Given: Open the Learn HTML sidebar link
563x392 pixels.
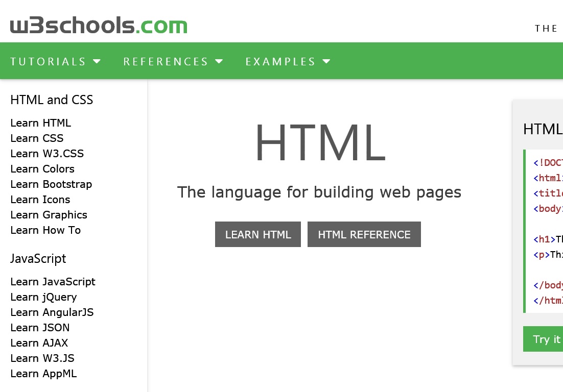Looking at the screenshot, I should click(40, 123).
